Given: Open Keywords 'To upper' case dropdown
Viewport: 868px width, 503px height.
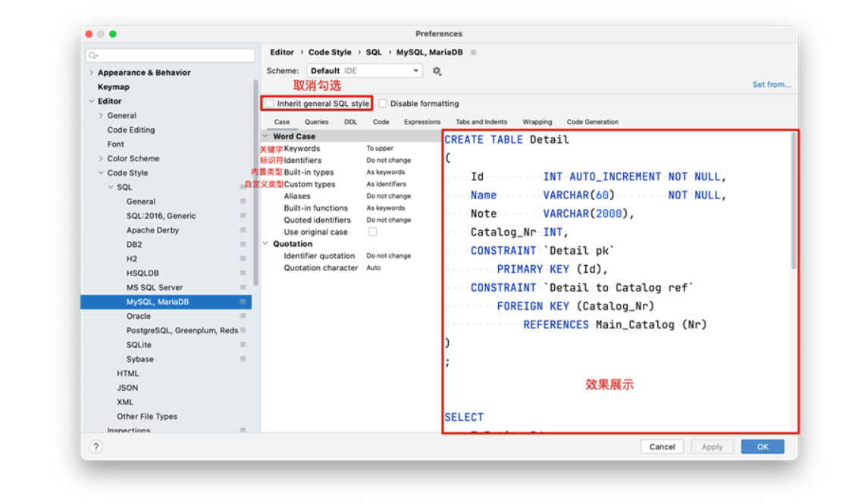Looking at the screenshot, I should 380,148.
